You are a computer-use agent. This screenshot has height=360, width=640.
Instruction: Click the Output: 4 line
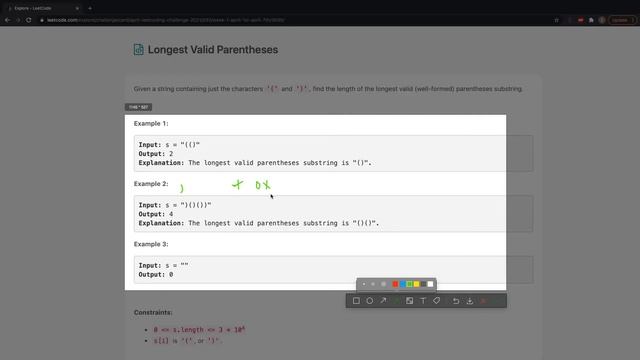156,214
